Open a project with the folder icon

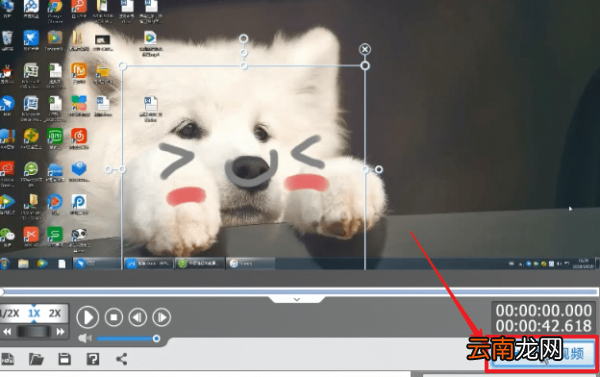pos(36,359)
